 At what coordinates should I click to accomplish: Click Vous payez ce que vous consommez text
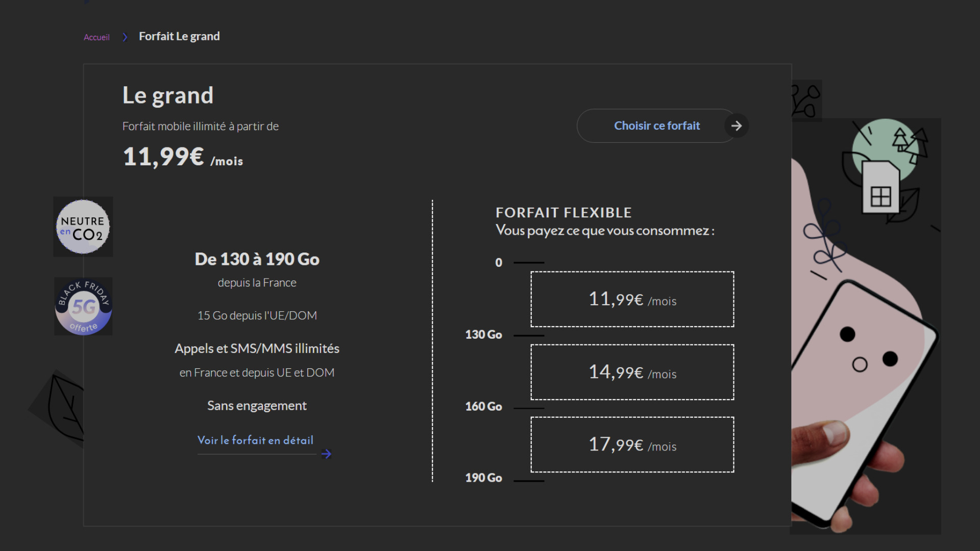pyautogui.click(x=605, y=231)
